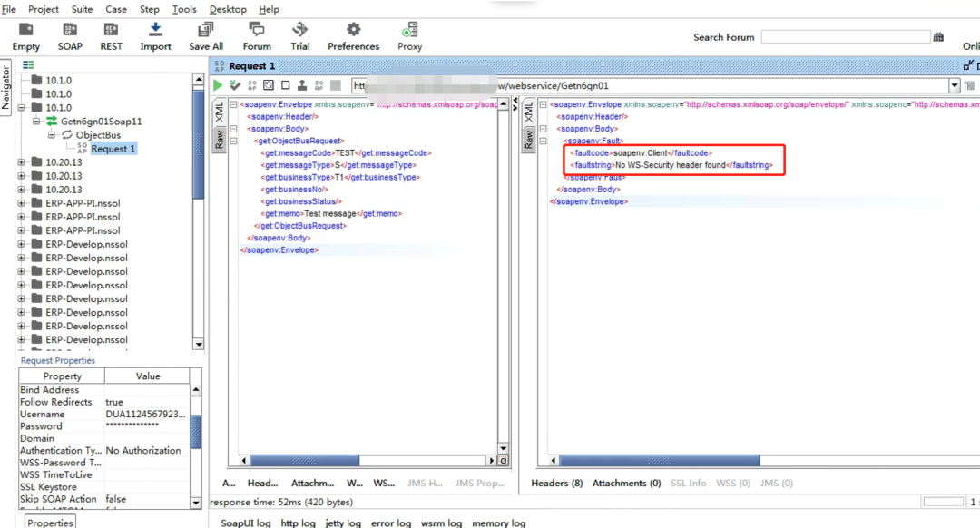The image size is (980, 528).
Task: Click the Import project icon
Action: [156, 29]
